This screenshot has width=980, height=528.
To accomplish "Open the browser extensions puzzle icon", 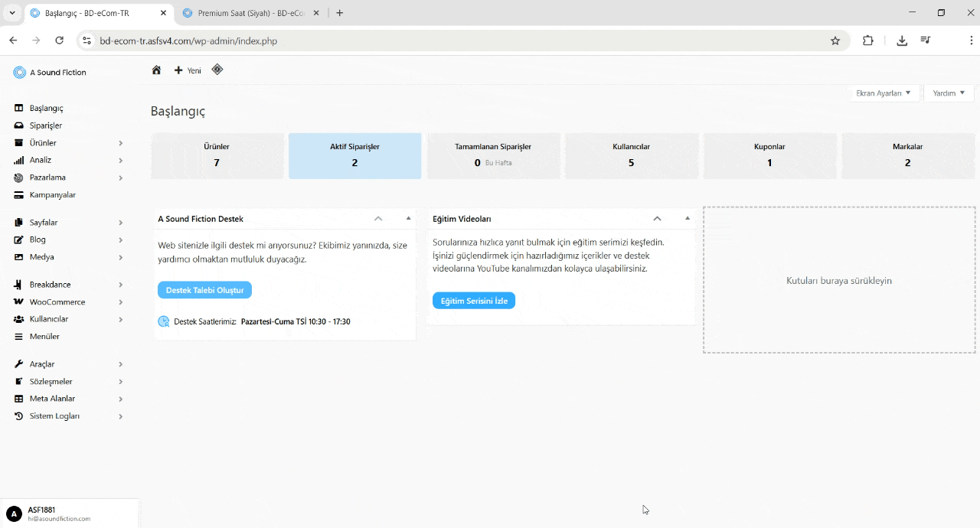I will coord(867,41).
